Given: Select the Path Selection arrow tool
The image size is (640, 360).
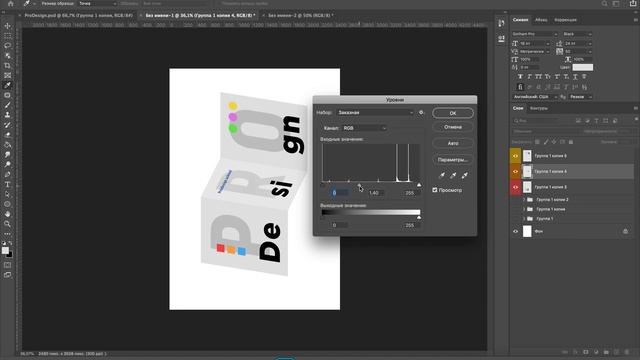Looking at the screenshot, I should [x=7, y=194].
